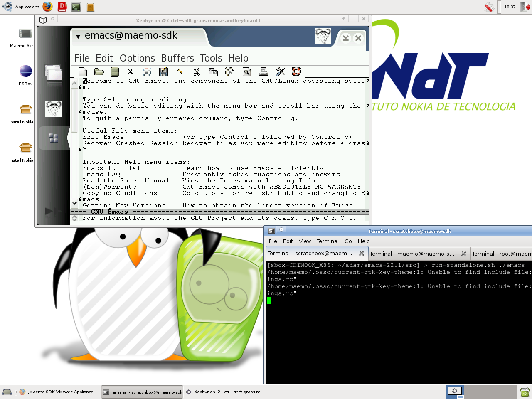Image resolution: width=532 pixels, height=399 pixels.
Task: Click Emacs scrollbar down arrow
Action: (x=74, y=203)
